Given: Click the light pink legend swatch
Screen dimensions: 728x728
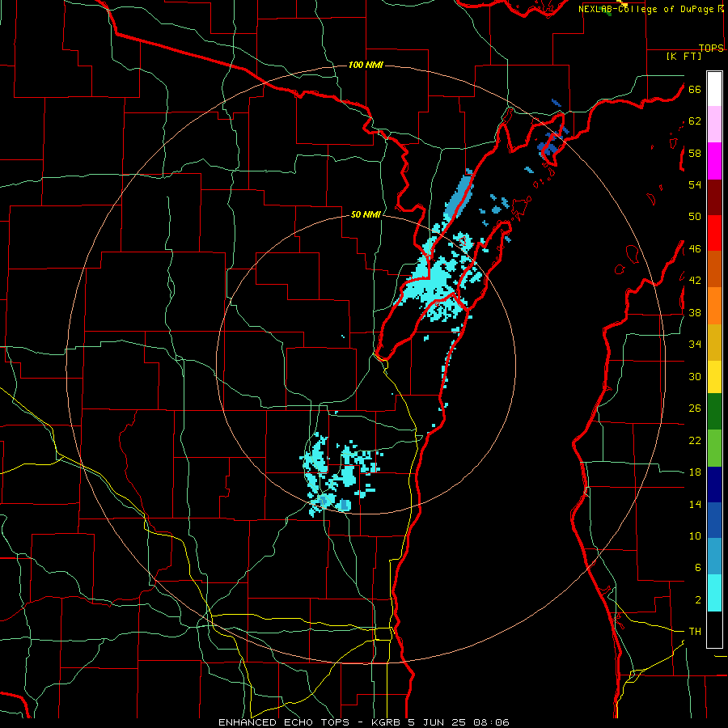Looking at the screenshot, I should pos(714,124).
